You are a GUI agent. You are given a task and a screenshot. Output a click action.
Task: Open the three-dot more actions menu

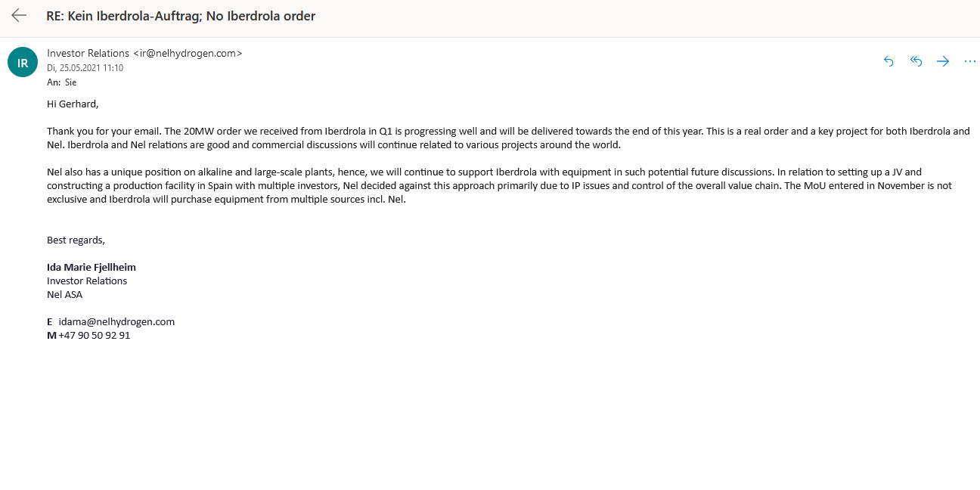point(970,61)
